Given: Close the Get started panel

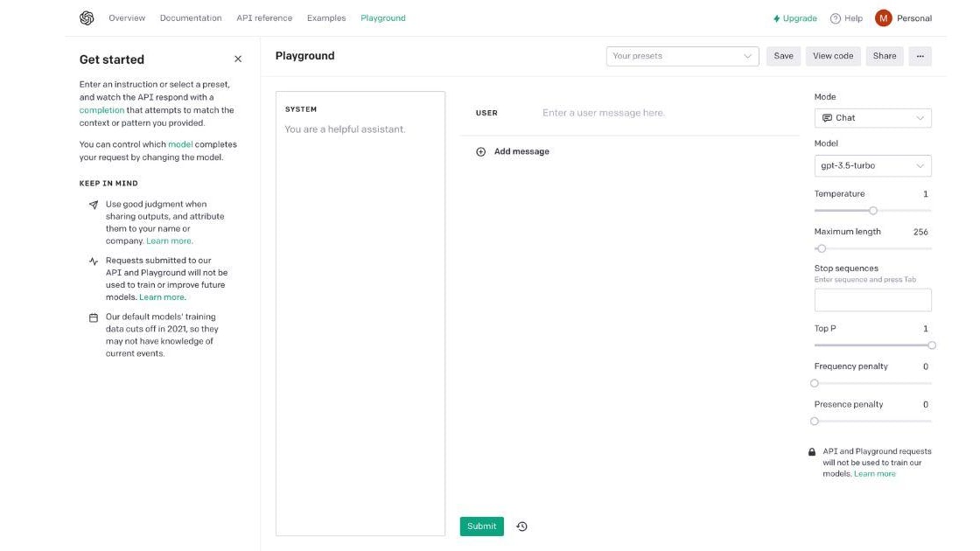Looking at the screenshot, I should (x=238, y=59).
